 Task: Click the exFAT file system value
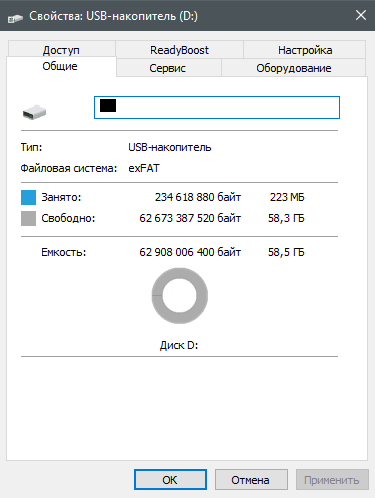(x=144, y=168)
